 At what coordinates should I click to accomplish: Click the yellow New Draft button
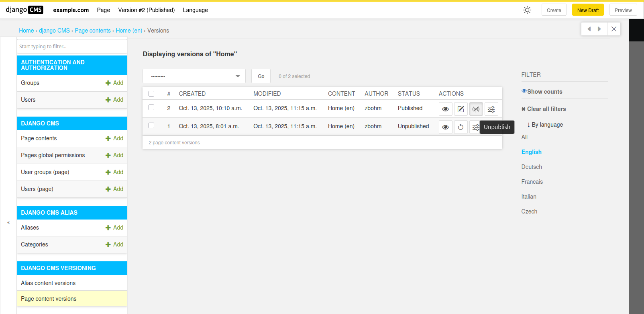click(587, 10)
